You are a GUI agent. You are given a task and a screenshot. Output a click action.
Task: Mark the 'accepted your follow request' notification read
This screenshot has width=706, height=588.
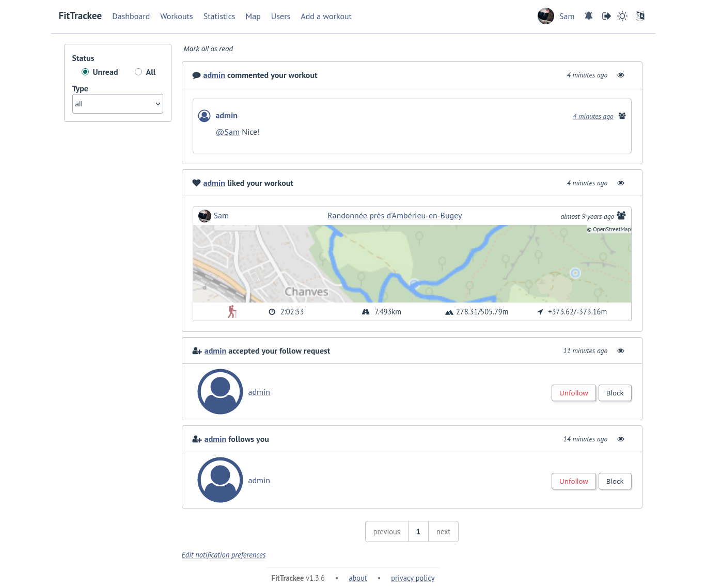click(621, 351)
